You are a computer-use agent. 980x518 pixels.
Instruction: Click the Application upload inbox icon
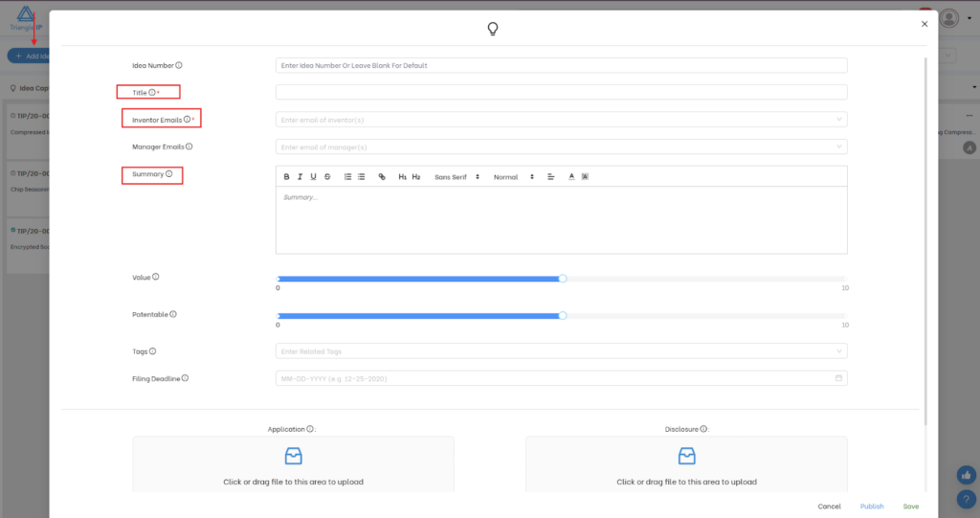(x=293, y=457)
